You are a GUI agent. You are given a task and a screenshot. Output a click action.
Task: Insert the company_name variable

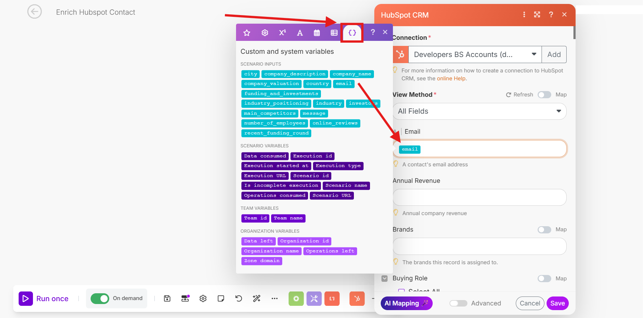pyautogui.click(x=352, y=74)
